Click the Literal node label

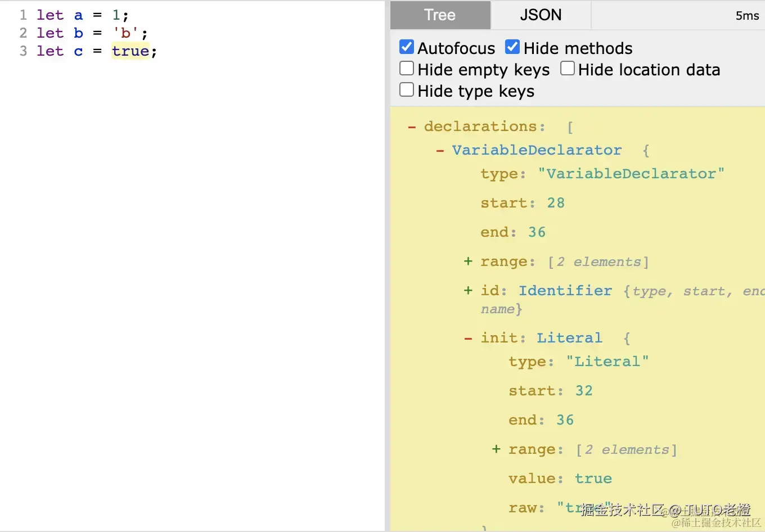click(569, 338)
